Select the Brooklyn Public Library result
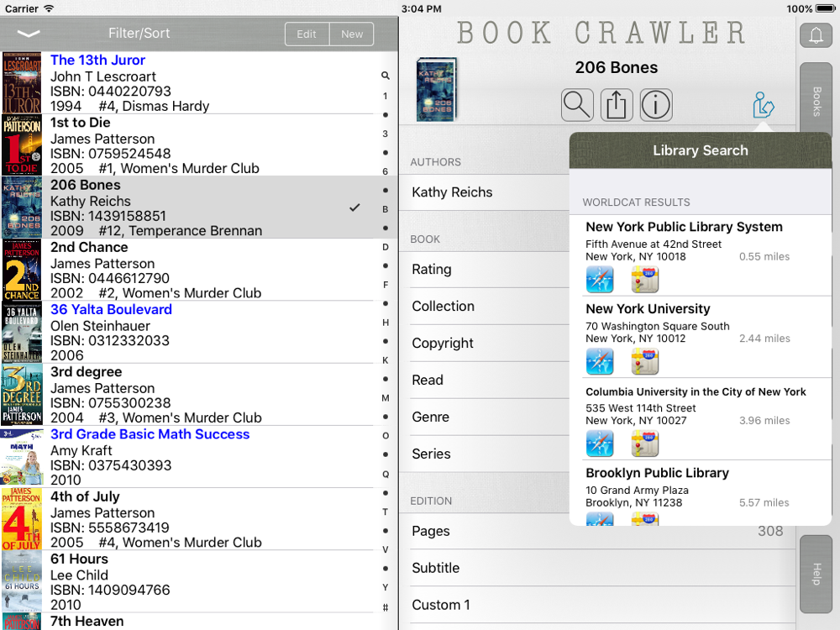This screenshot has height=630, width=840. (x=701, y=493)
